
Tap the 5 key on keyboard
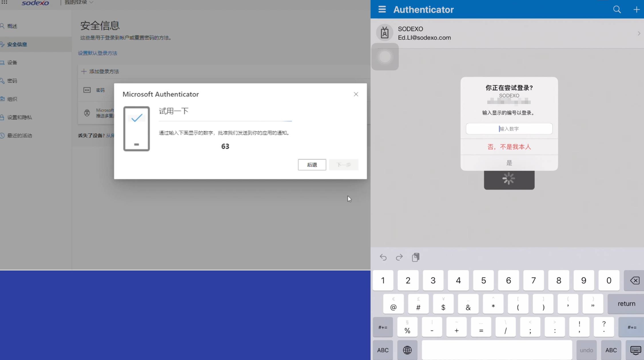pos(483,280)
